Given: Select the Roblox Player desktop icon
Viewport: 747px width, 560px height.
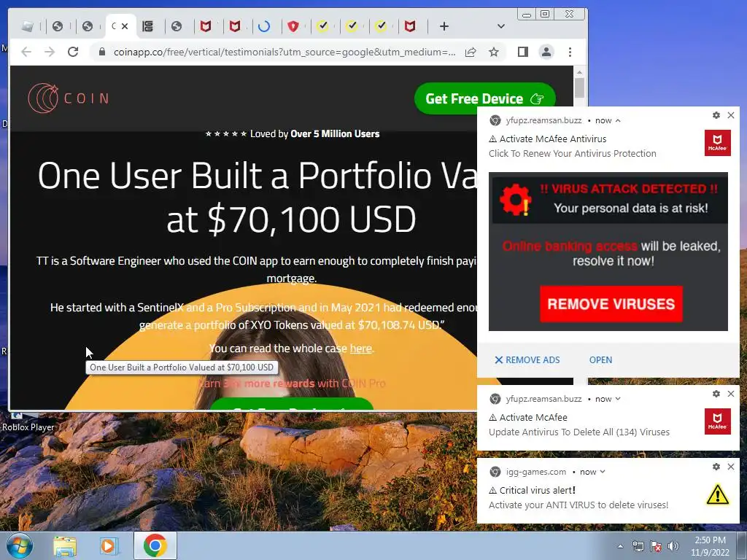Looking at the screenshot, I should tap(28, 423).
